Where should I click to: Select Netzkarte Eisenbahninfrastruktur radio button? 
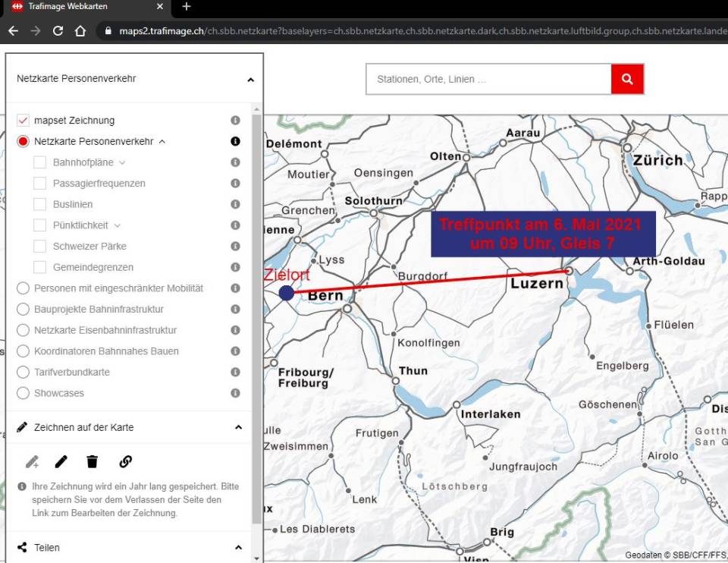click(23, 330)
